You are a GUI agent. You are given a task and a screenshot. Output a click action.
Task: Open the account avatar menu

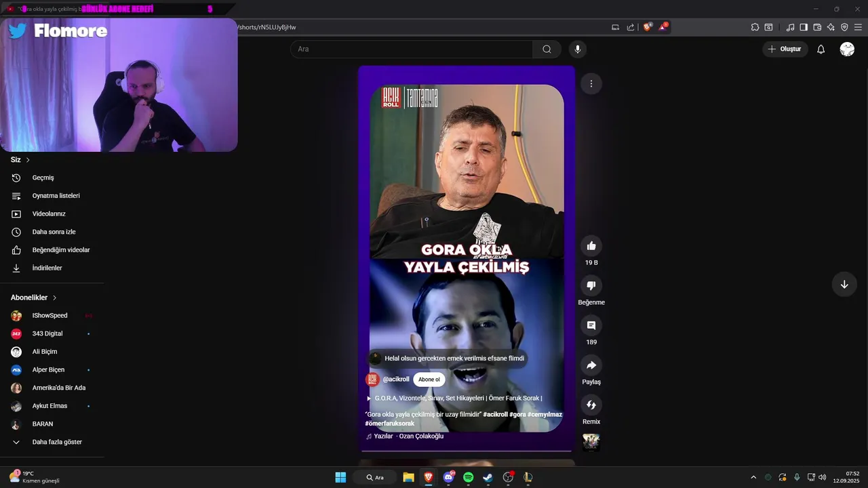point(847,49)
